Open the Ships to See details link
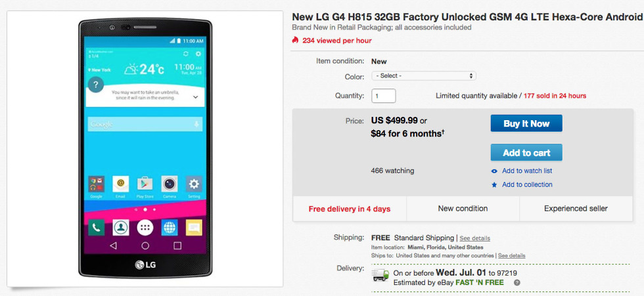Image resolution: width=644 pixels, height=296 pixels. pyautogui.click(x=512, y=255)
